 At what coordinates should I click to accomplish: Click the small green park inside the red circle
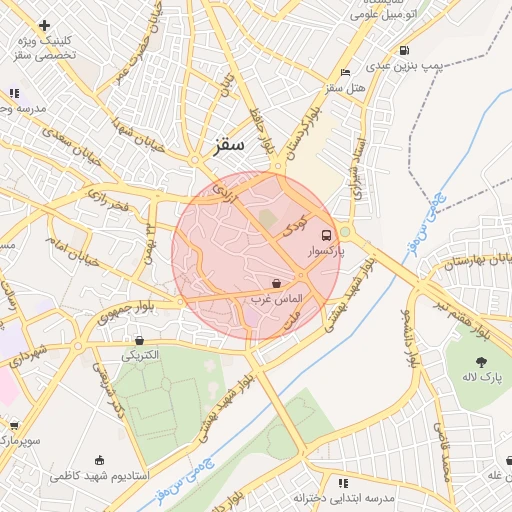tap(268, 219)
